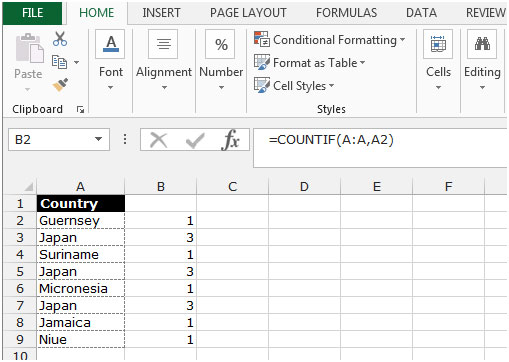
Task: Click the Insert Function fx button
Action: [230, 140]
